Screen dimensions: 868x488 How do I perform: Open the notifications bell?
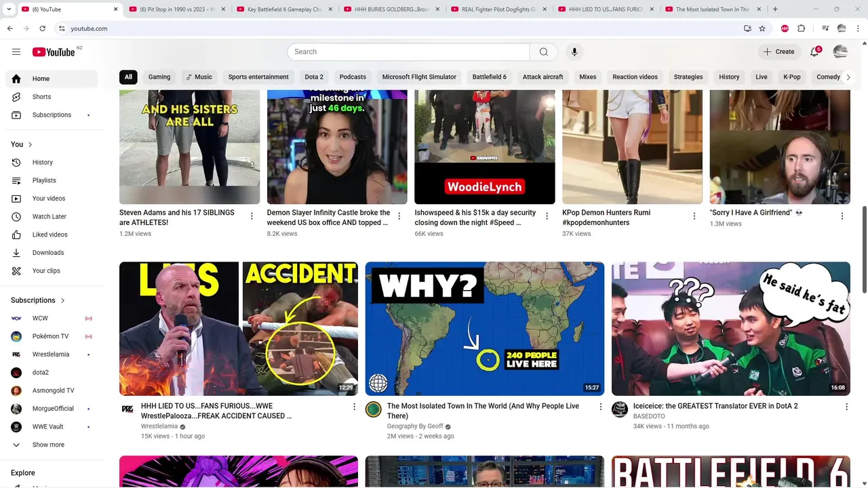pyautogui.click(x=815, y=52)
